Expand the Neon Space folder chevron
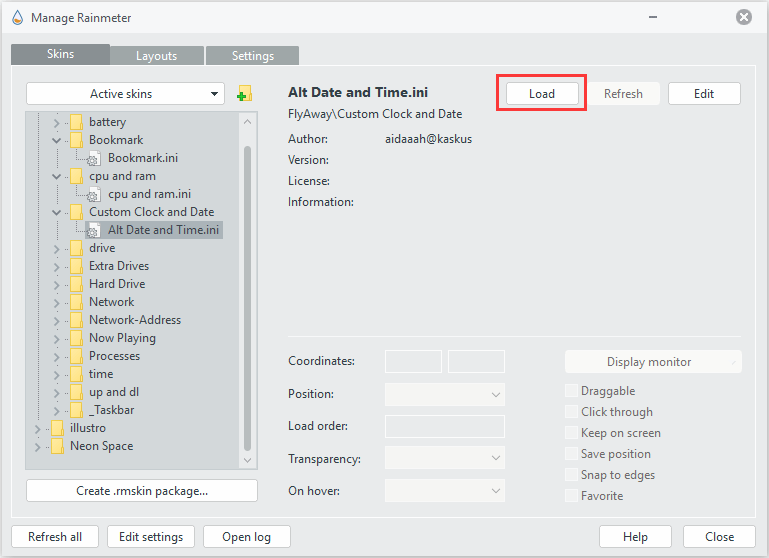769x558 pixels. pyautogui.click(x=37, y=447)
